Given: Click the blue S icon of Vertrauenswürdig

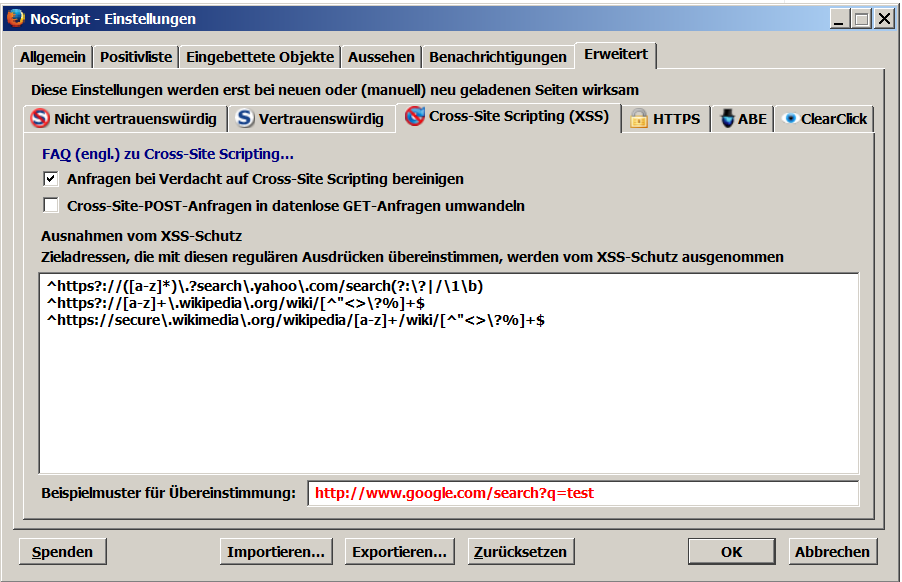Looking at the screenshot, I should pyautogui.click(x=245, y=118).
